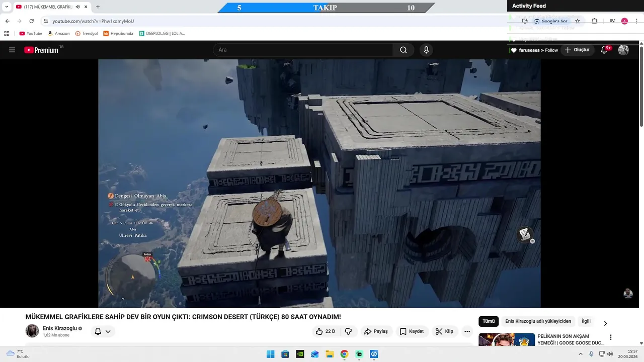Open notification bell dropdown for channel subscription
The image size is (644, 362).
103,331
